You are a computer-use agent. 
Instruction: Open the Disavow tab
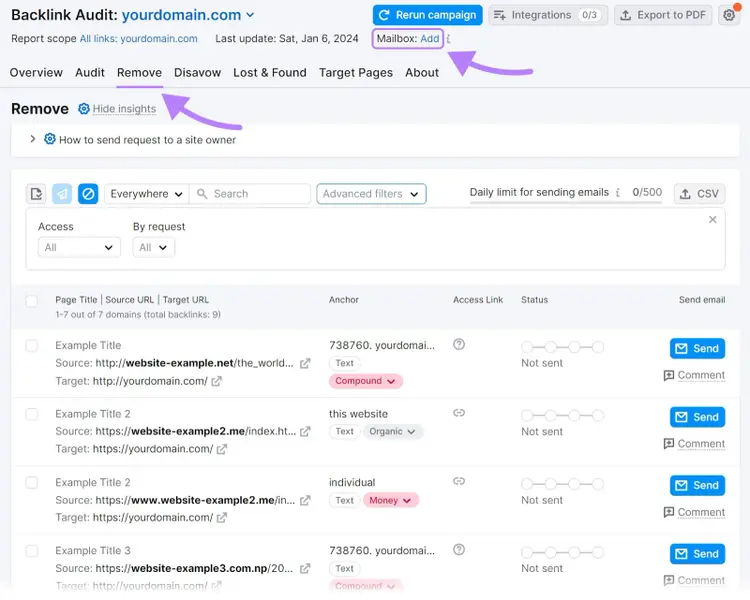click(198, 73)
